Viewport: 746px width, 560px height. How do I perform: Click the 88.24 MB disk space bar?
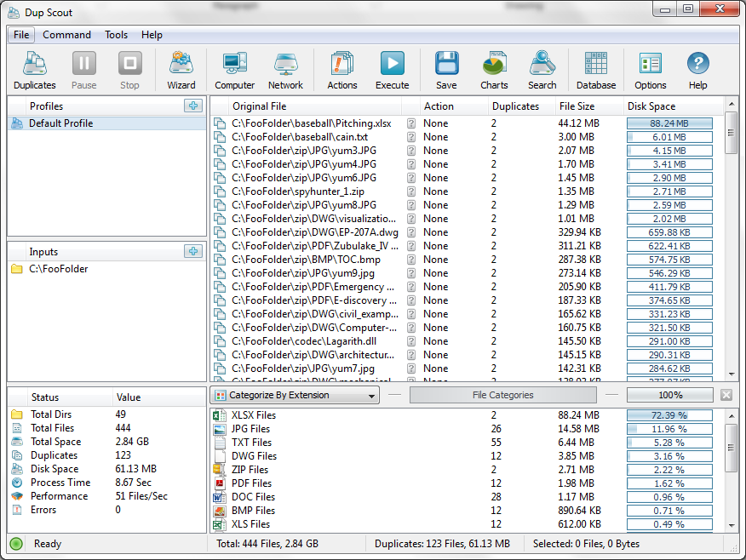[669, 123]
